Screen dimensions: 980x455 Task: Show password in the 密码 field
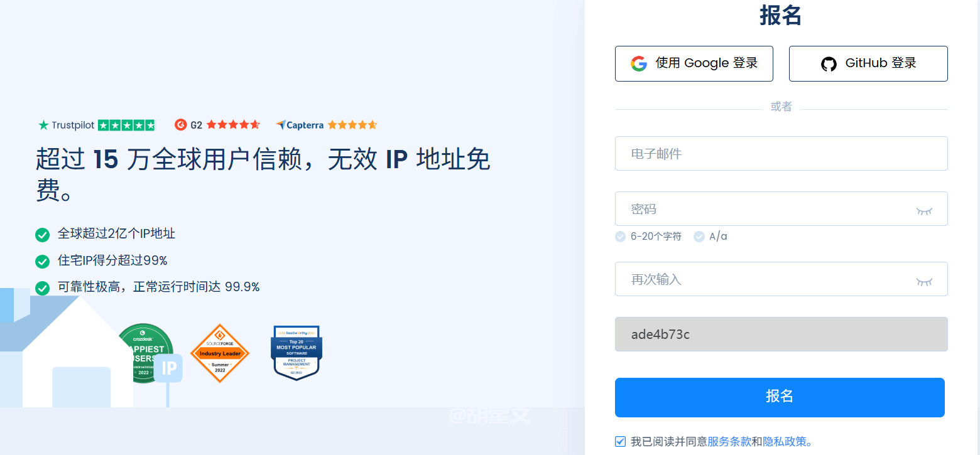pos(923,210)
